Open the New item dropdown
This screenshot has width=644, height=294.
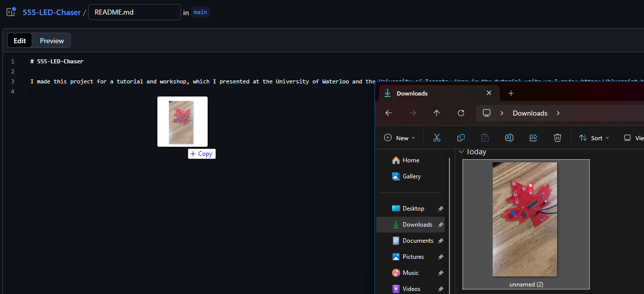click(400, 138)
